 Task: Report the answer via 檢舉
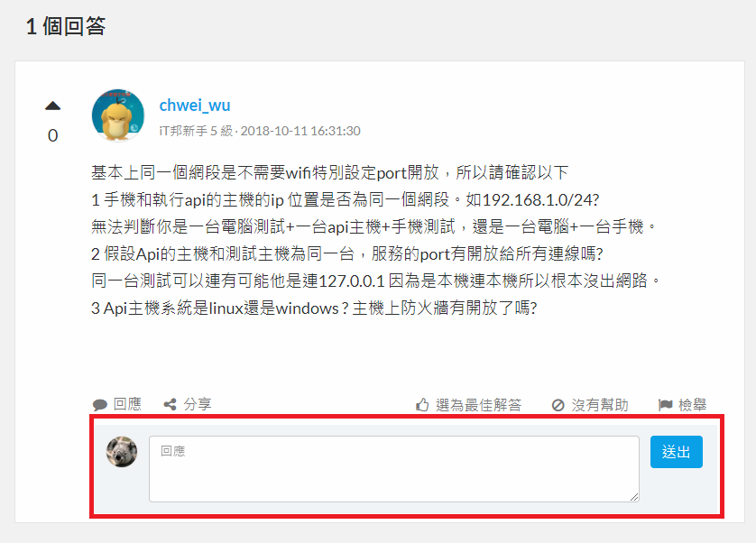(692, 405)
